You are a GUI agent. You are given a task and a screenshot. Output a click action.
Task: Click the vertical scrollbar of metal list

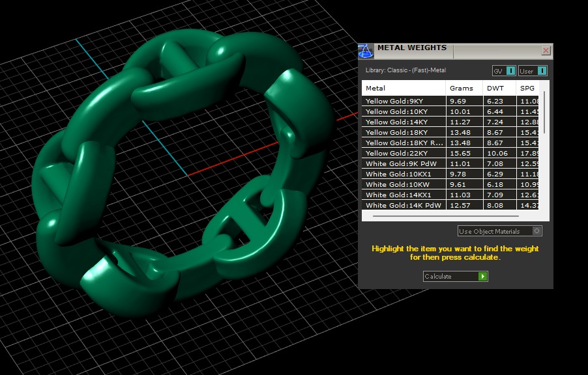coord(544,113)
